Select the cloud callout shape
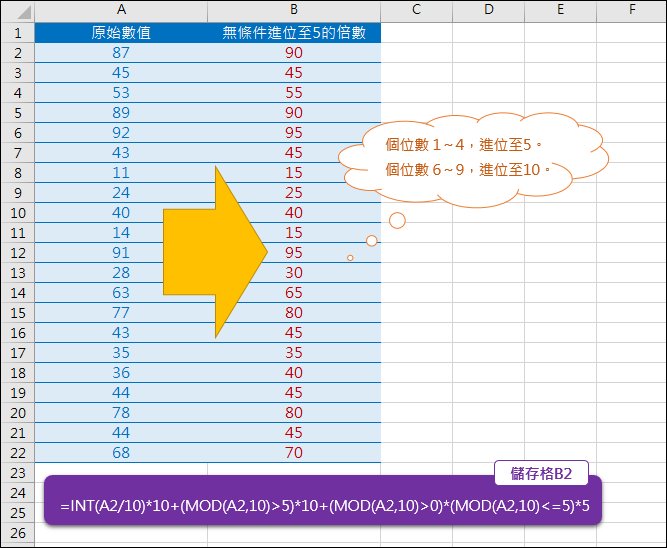 [x=473, y=160]
